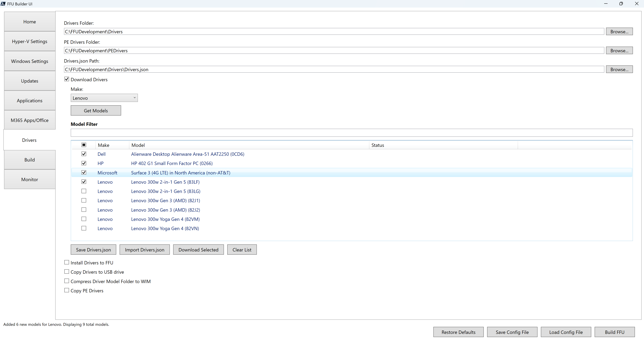Enable the Install Drivers to FFU checkbox

pyautogui.click(x=67, y=262)
